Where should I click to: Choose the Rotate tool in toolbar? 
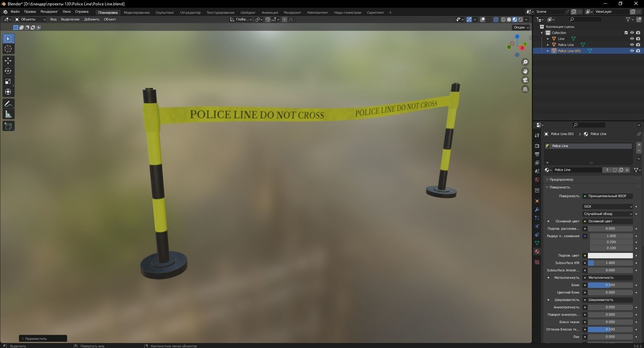coord(8,71)
